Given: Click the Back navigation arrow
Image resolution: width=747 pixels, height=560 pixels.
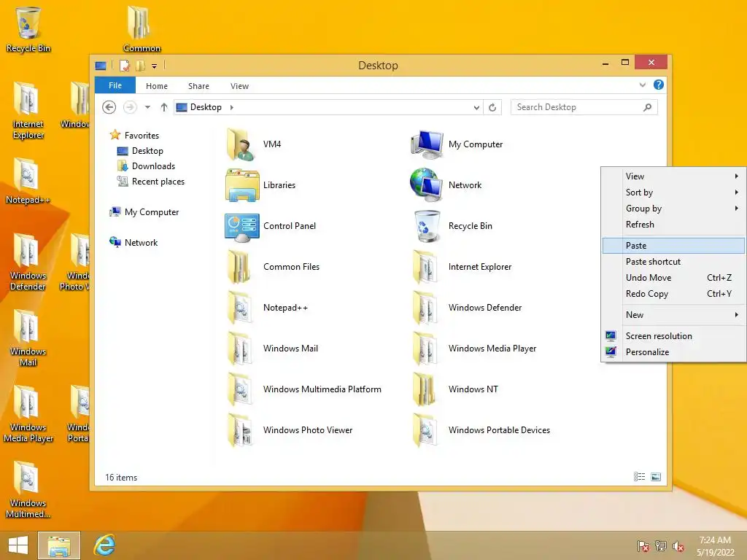Looking at the screenshot, I should tap(109, 107).
